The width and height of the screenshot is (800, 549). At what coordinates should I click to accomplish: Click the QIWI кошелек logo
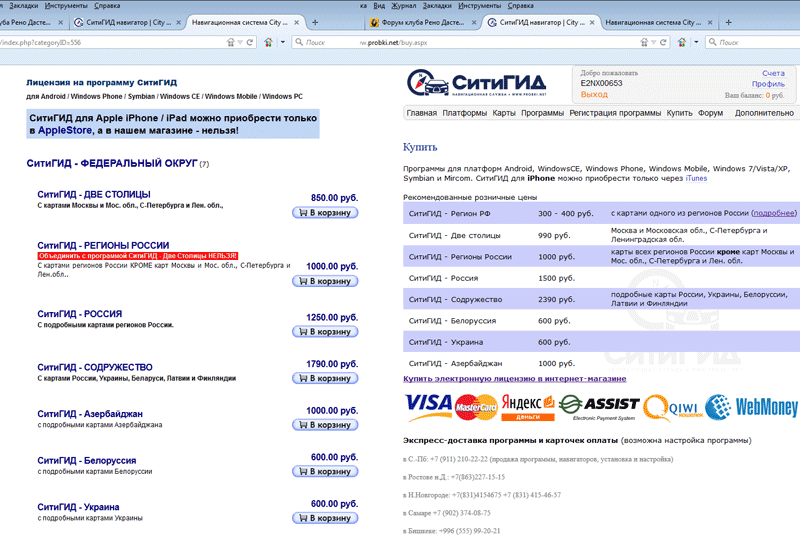tap(672, 408)
